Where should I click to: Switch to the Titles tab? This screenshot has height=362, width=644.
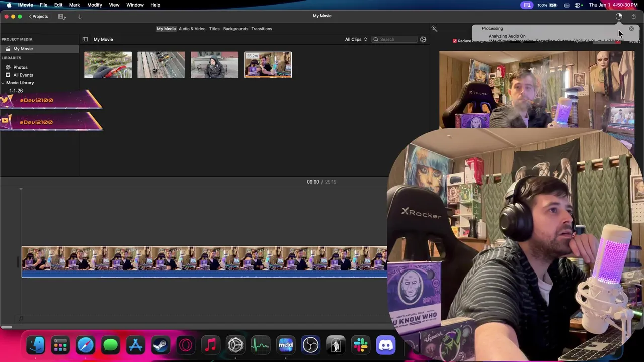[x=214, y=29]
